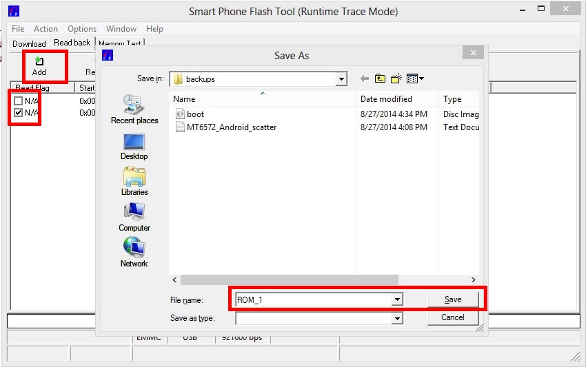Click the Add readback entry icon
588x369 pixels.
pos(39,61)
